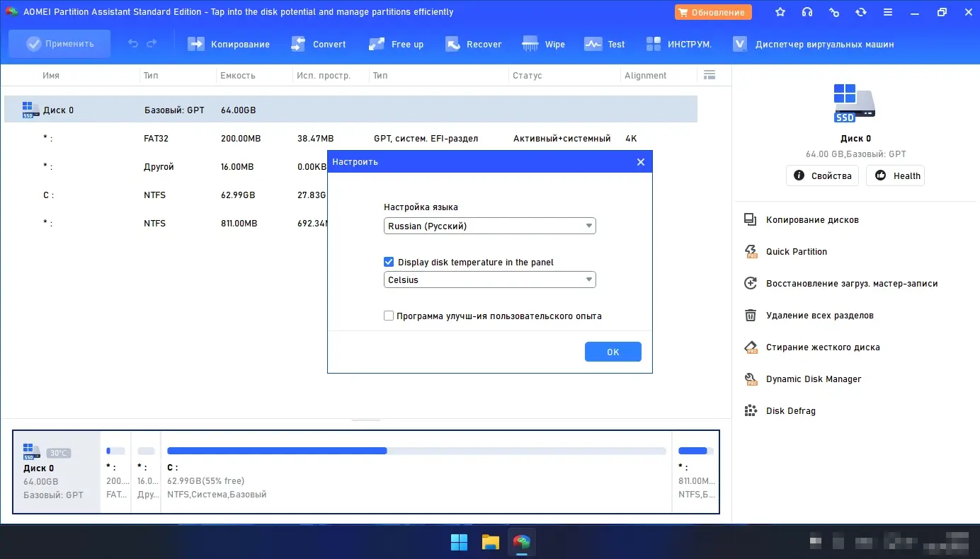Select Диск 0 block in disk map
Image resolution: width=980 pixels, height=559 pixels.
tap(57, 472)
